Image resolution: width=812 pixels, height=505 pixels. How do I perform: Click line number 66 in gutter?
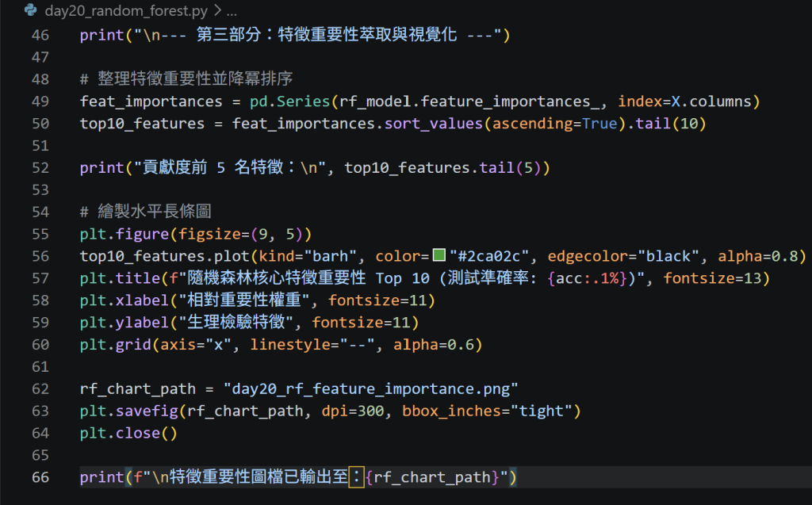click(40, 477)
